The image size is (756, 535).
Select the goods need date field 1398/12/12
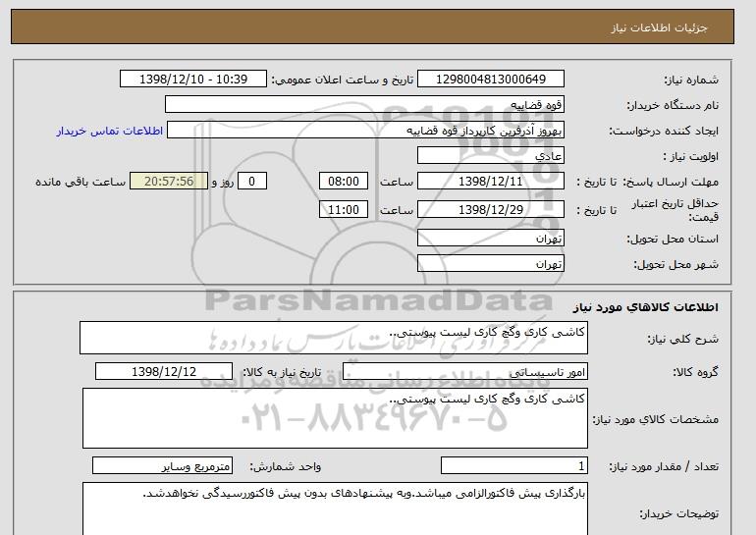coord(164,372)
